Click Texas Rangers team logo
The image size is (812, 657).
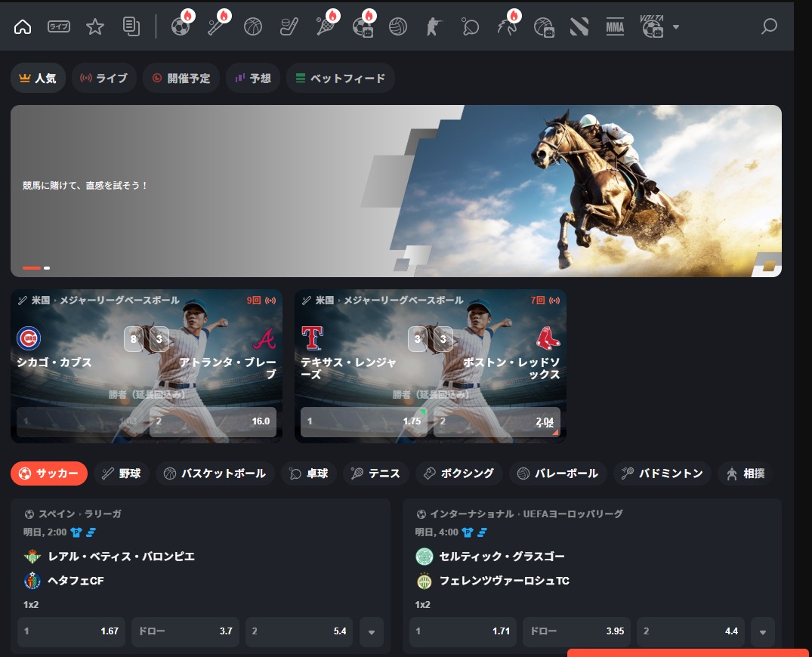tap(312, 338)
